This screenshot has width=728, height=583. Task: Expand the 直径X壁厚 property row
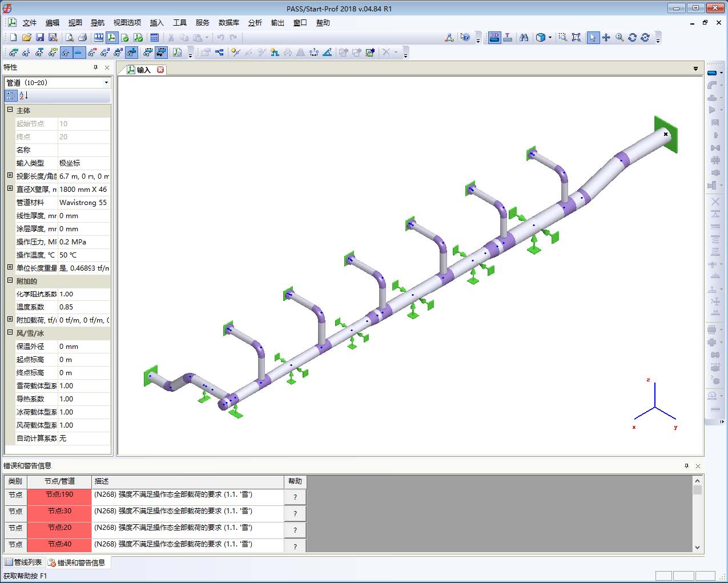(10, 188)
